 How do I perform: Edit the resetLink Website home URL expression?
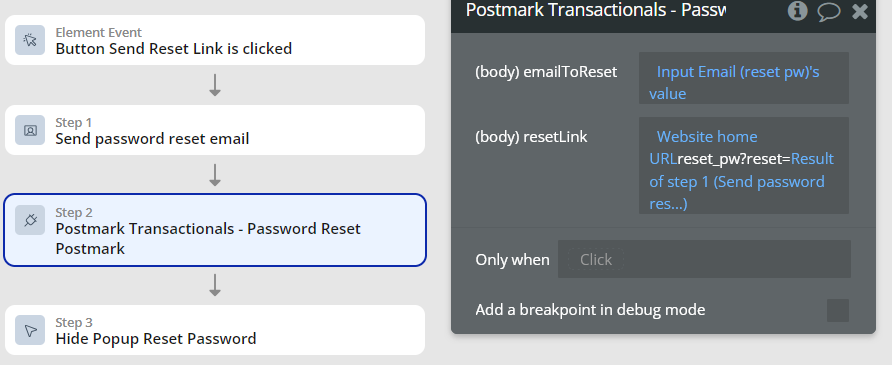tap(744, 165)
